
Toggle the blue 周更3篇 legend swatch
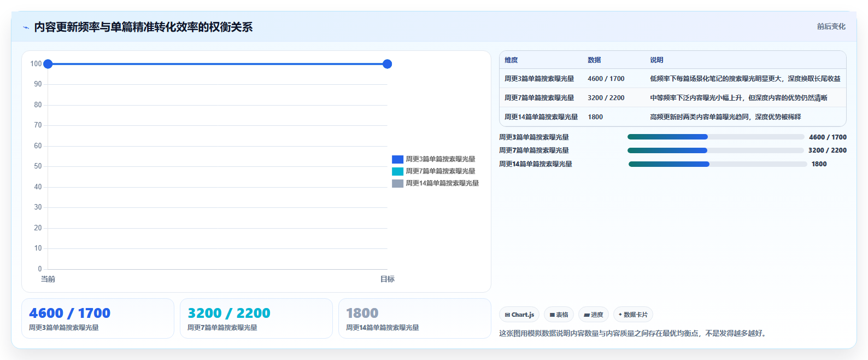[x=397, y=159]
